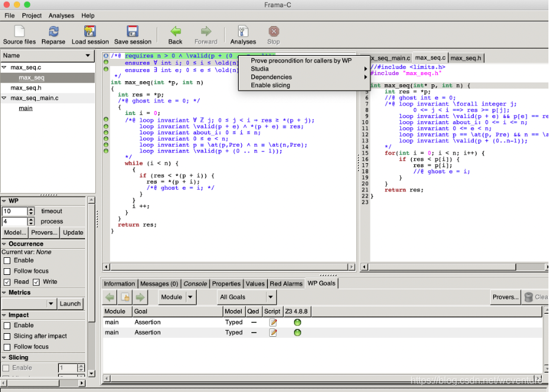The width and height of the screenshot is (549, 392).
Task: Uncheck the Read checkbox
Action: tap(7, 282)
